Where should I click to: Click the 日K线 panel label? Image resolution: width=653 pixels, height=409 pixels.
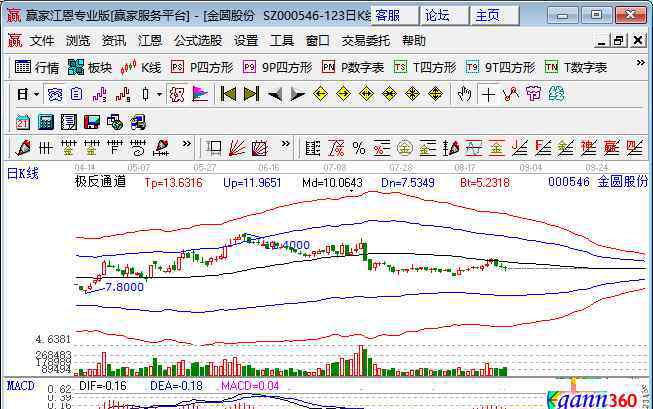tap(23, 174)
